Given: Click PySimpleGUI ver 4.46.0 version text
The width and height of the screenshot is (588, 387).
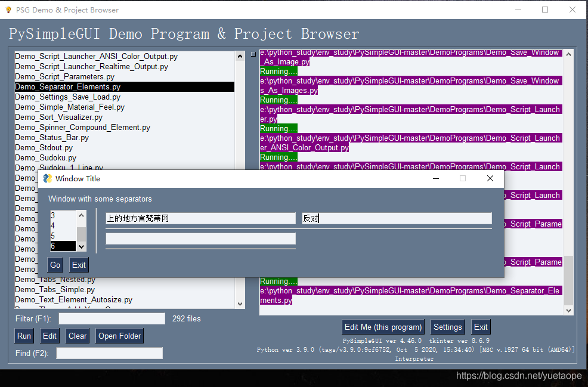Looking at the screenshot, I should tap(382, 341).
